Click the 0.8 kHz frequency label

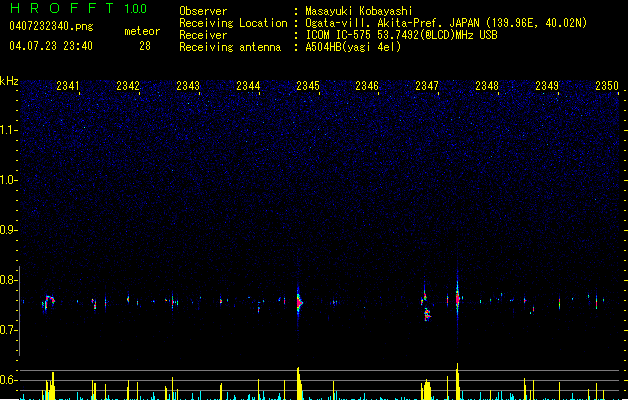[8, 280]
